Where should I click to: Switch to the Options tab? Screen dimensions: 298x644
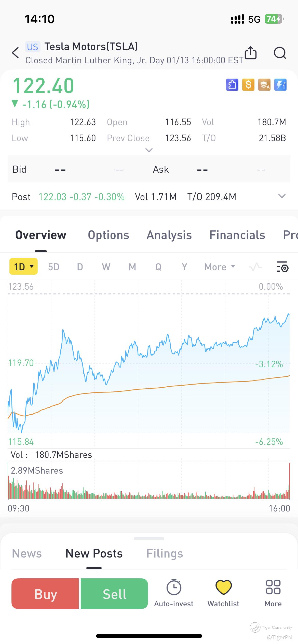tap(109, 235)
